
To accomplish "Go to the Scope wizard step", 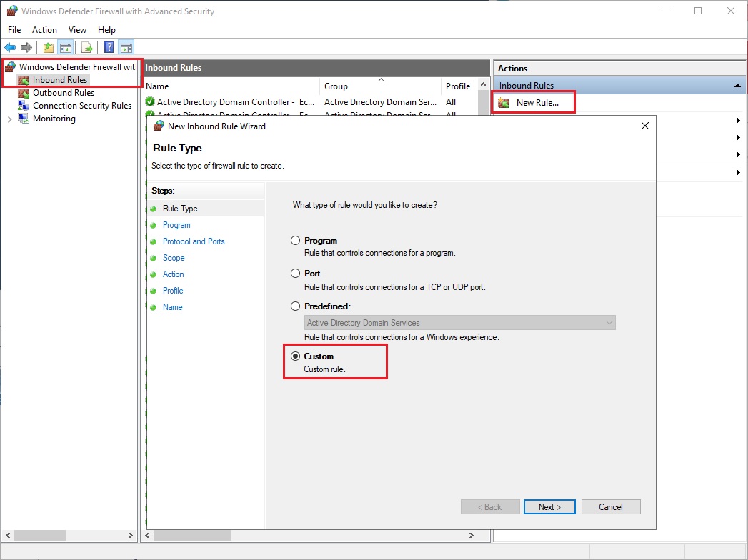I will (174, 258).
